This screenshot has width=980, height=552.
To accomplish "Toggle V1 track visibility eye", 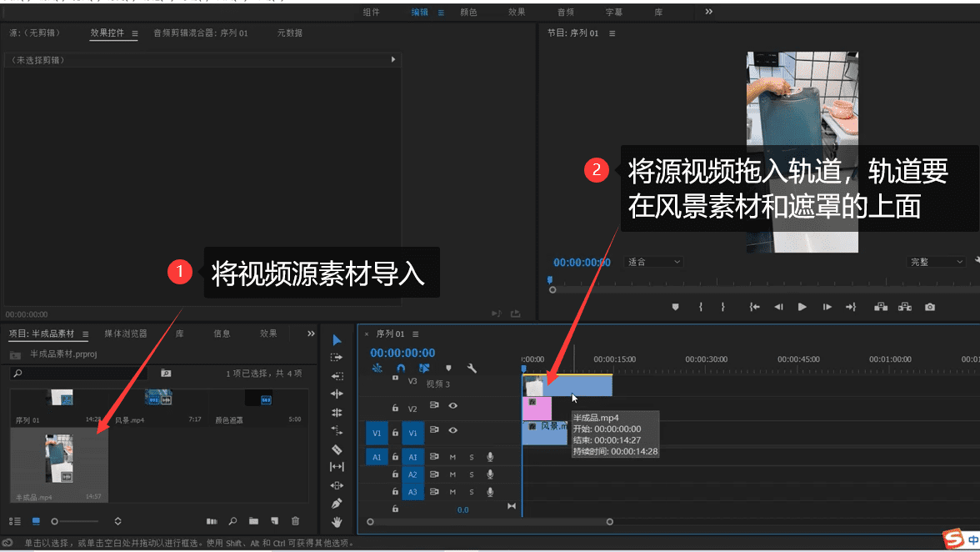I will point(453,430).
